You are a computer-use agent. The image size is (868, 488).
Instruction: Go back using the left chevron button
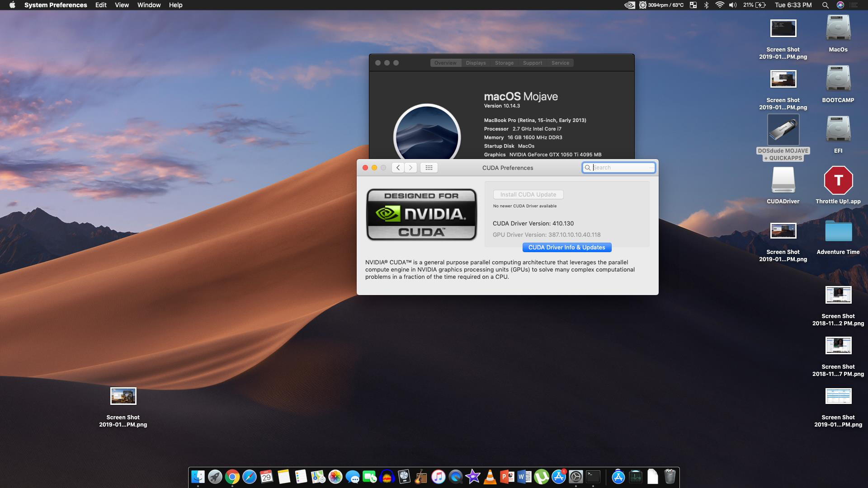click(x=398, y=168)
